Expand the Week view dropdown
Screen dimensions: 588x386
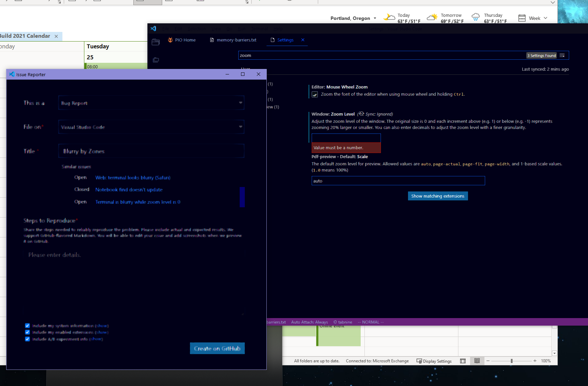(x=545, y=18)
